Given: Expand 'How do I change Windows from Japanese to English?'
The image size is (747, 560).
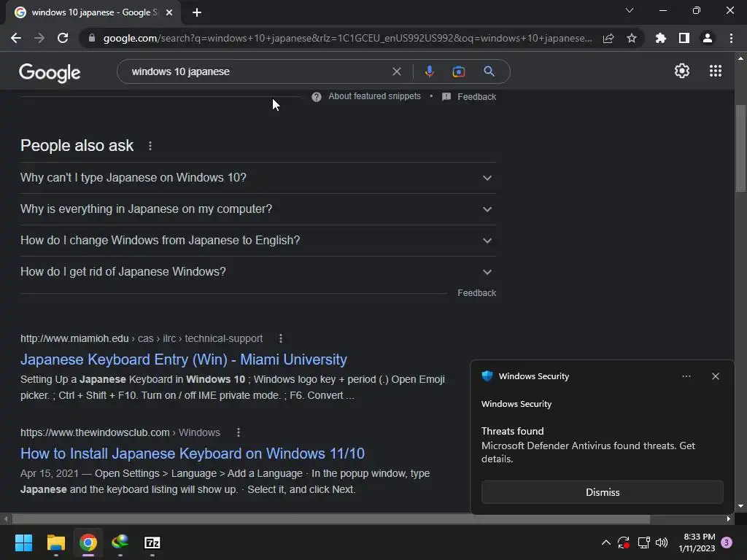Looking at the screenshot, I should coord(258,241).
